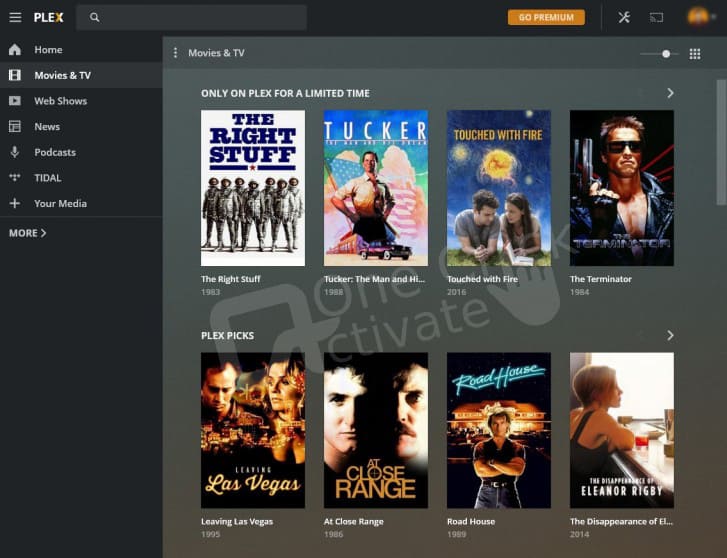This screenshot has width=727, height=558.
Task: Click the Web Shows play icon
Action: pos(15,101)
